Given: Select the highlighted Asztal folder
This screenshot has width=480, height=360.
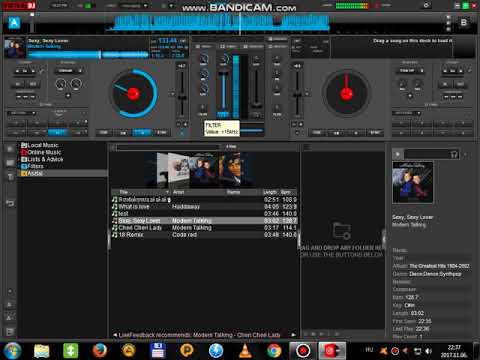Looking at the screenshot, I should pyautogui.click(x=63, y=173).
